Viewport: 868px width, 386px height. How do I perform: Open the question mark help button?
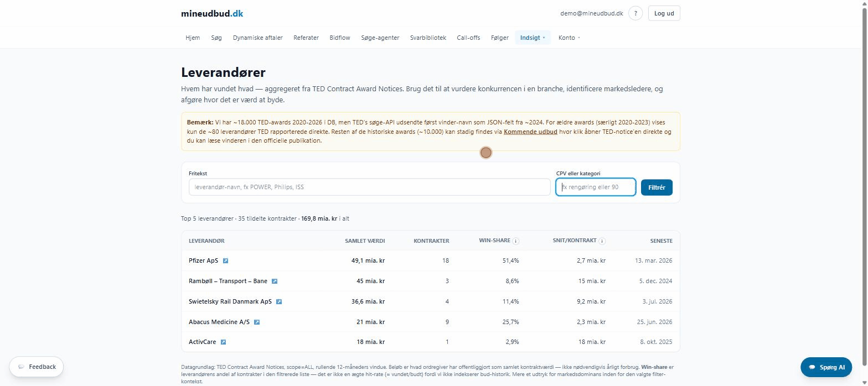coord(635,13)
